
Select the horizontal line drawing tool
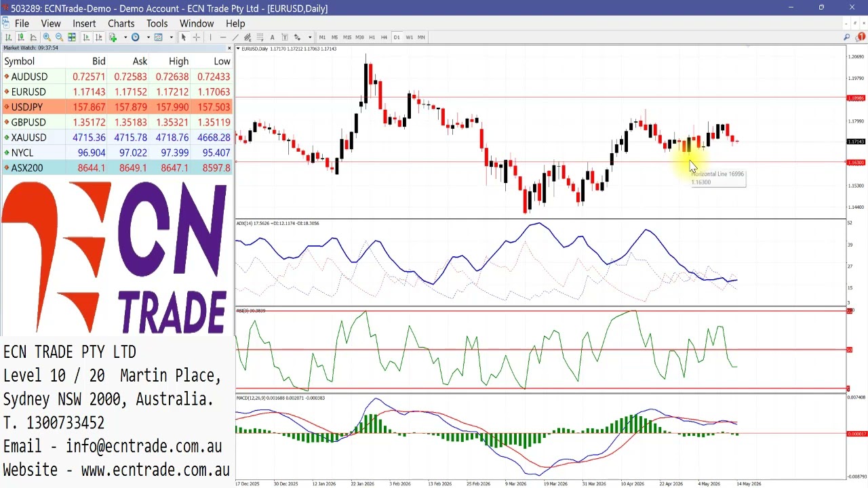223,37
